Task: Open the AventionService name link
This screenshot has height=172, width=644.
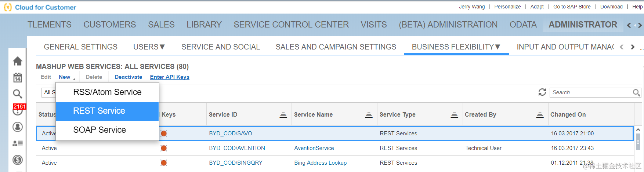Action: coord(314,148)
